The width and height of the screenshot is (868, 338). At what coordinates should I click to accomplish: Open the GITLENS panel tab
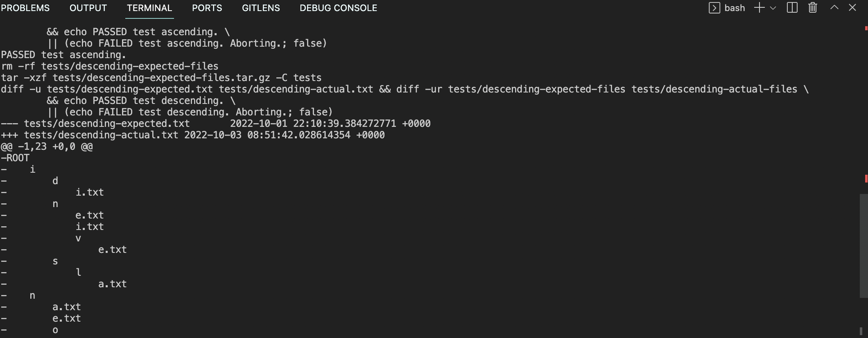(x=261, y=8)
